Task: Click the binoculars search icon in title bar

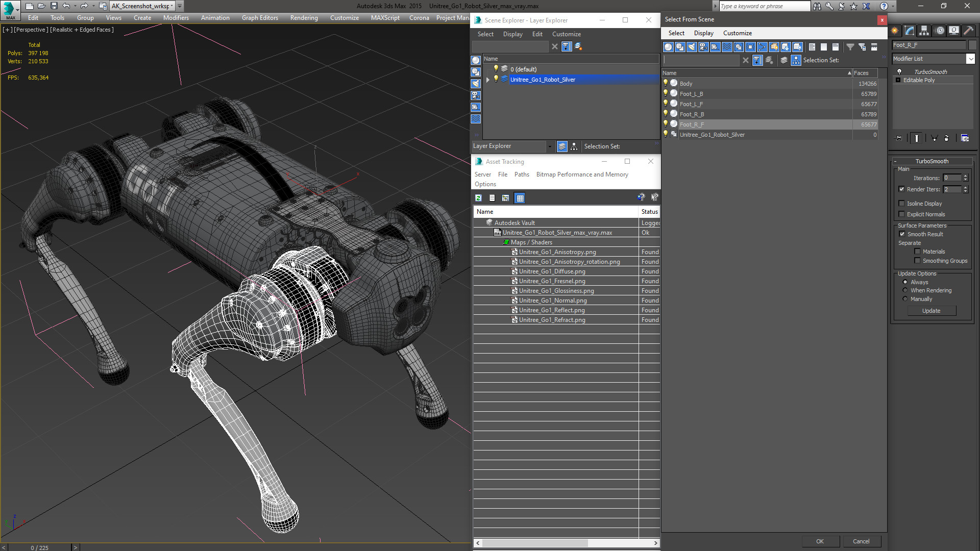Action: [x=817, y=6]
